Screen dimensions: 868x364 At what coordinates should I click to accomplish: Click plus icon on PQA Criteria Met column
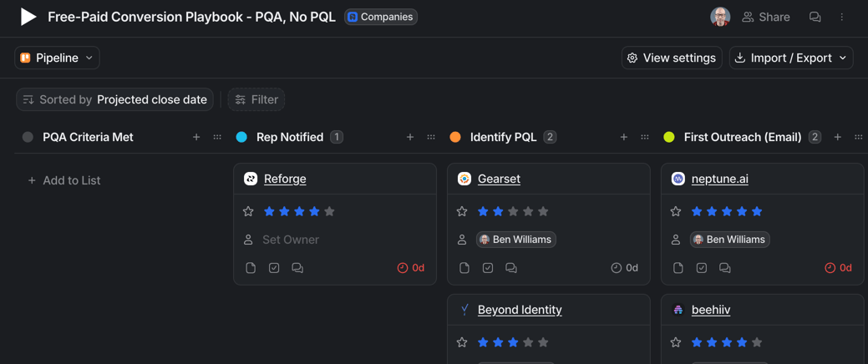(x=196, y=137)
